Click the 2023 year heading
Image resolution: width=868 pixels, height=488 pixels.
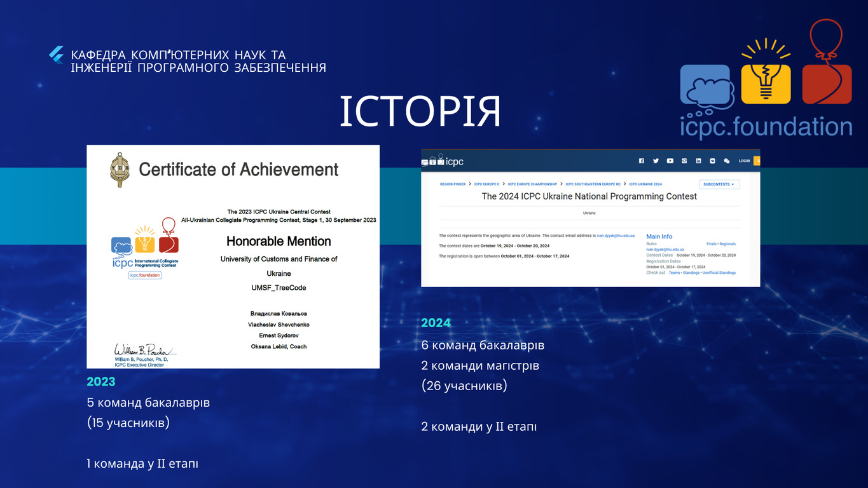tap(101, 381)
